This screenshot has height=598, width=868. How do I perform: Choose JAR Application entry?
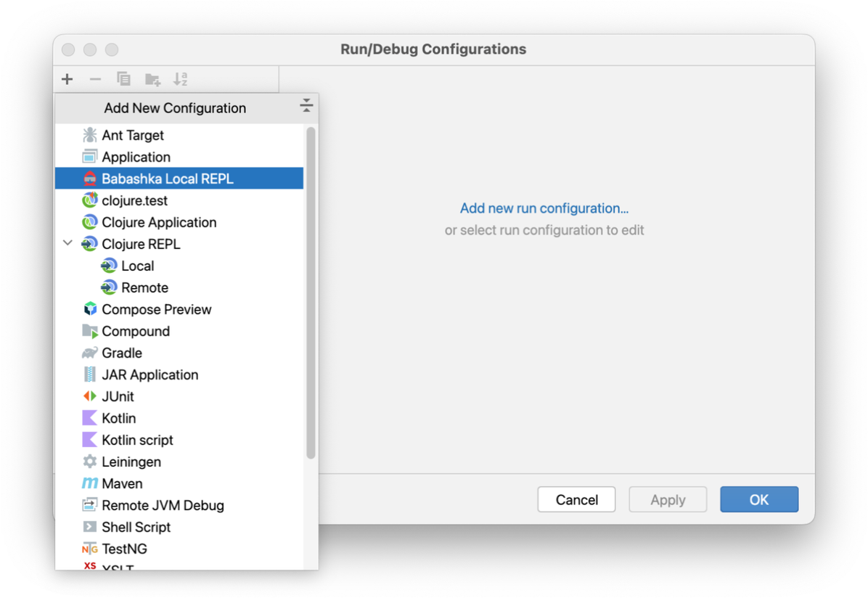179,374
